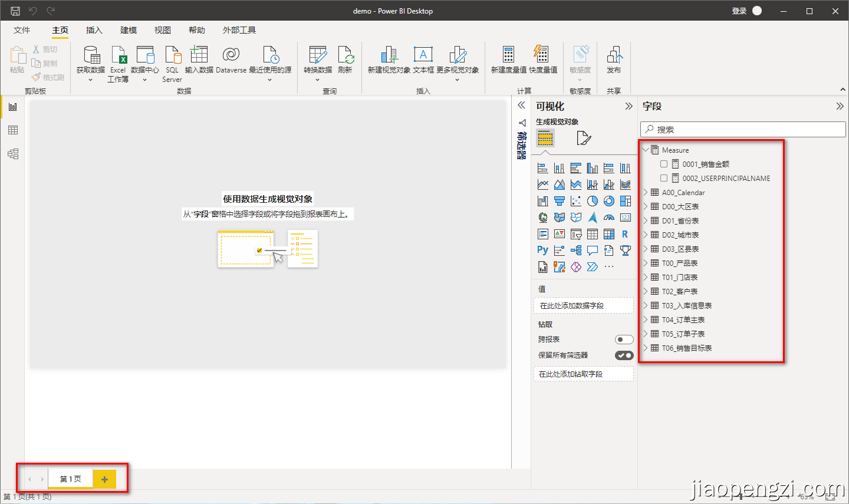Select the donut chart visual
The width and height of the screenshot is (849, 504).
point(609,201)
